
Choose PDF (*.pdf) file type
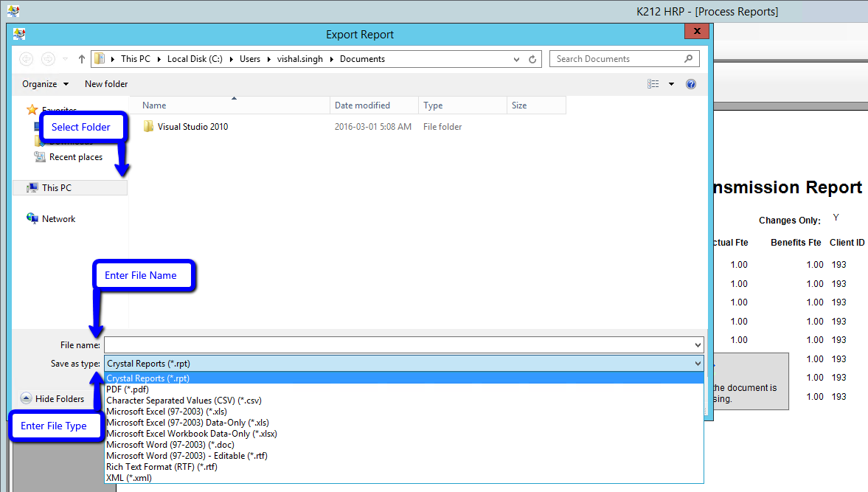tap(128, 389)
